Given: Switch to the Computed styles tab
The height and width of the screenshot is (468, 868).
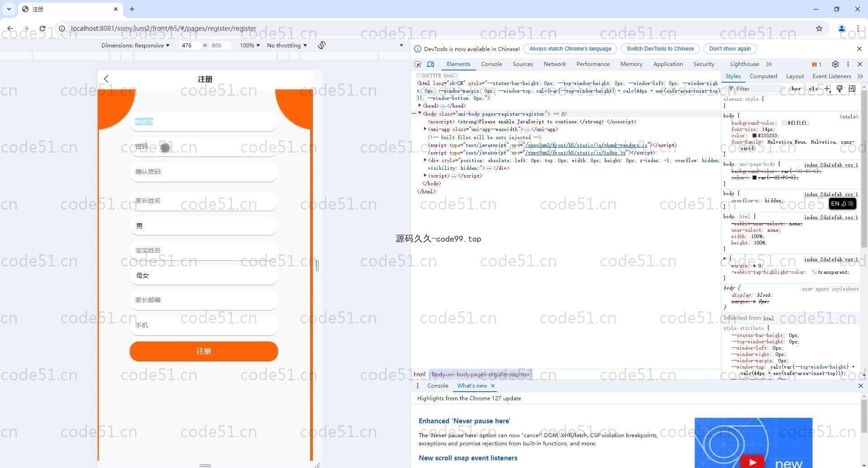Looking at the screenshot, I should point(763,76).
